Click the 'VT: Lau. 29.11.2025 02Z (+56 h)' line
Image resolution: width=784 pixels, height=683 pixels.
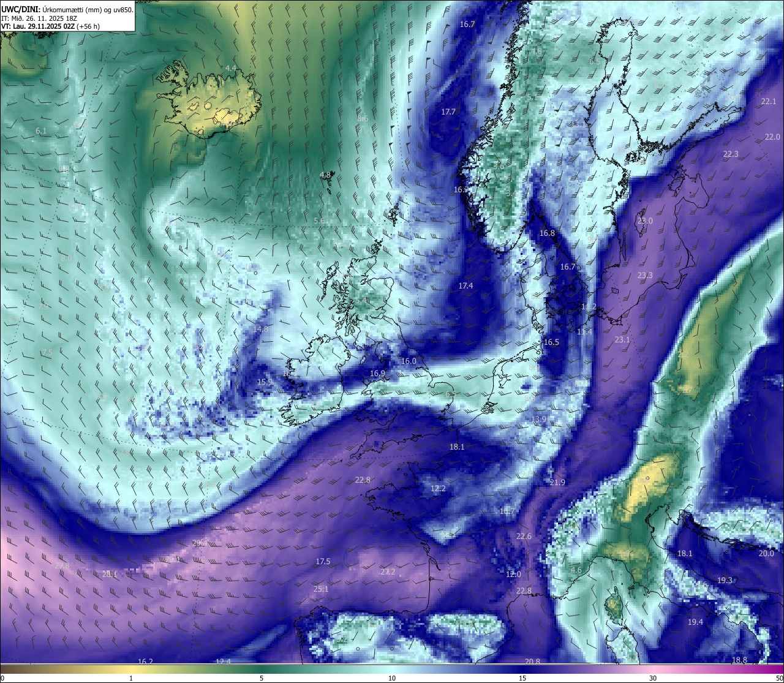click(x=51, y=26)
